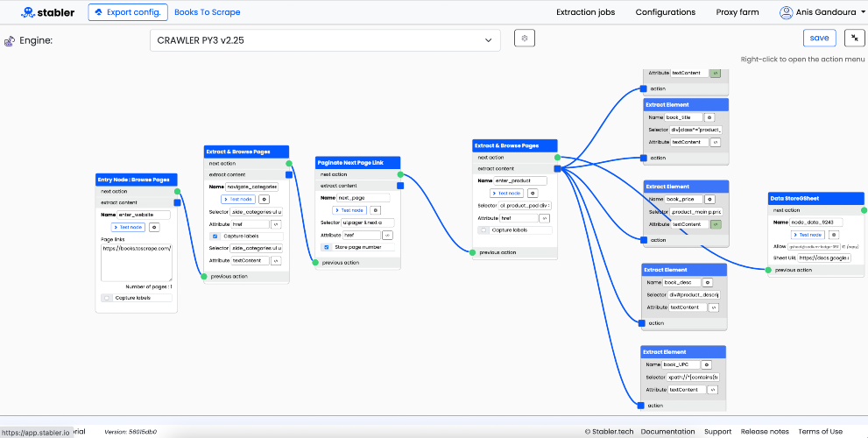Click Test node in Entry Node
Viewport: 868px width, 438px height.
tap(129, 227)
